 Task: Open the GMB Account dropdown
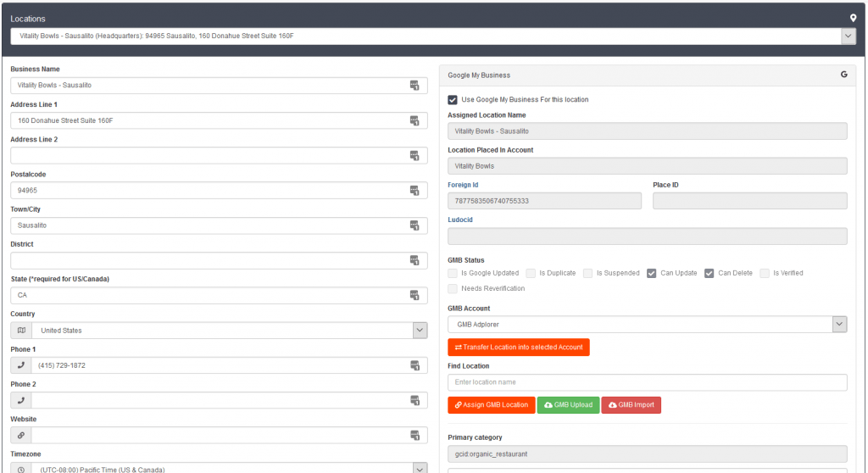838,324
